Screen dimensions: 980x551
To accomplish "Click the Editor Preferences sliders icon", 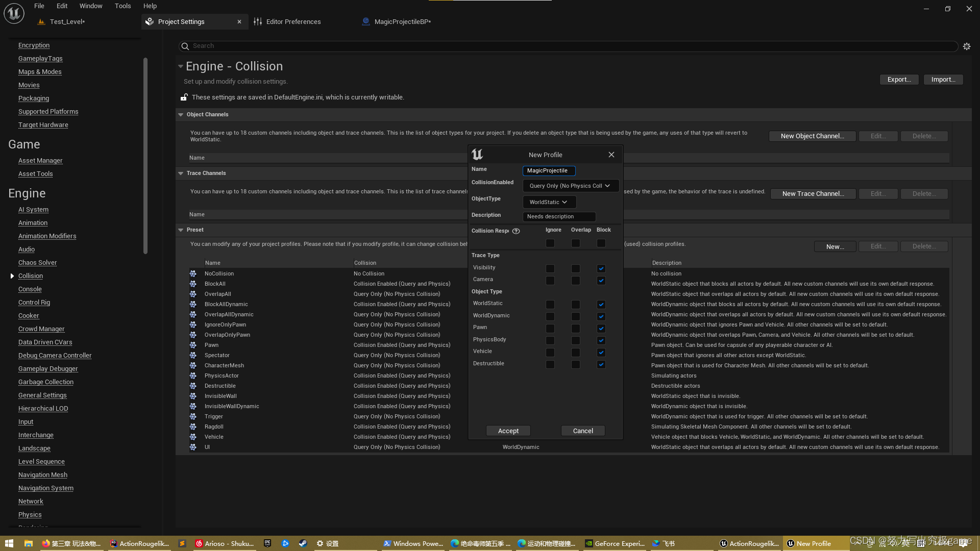I will pyautogui.click(x=258, y=21).
